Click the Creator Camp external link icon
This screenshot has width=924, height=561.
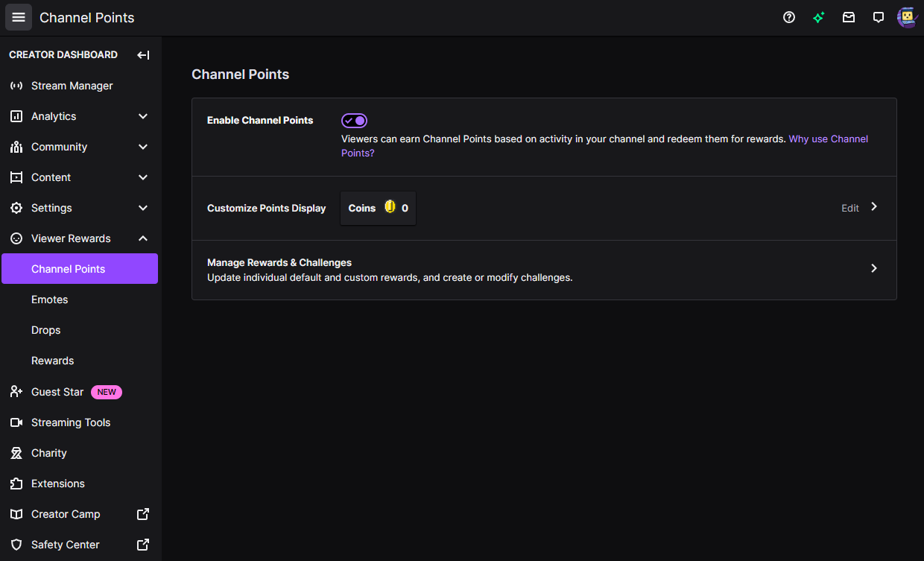click(x=143, y=514)
